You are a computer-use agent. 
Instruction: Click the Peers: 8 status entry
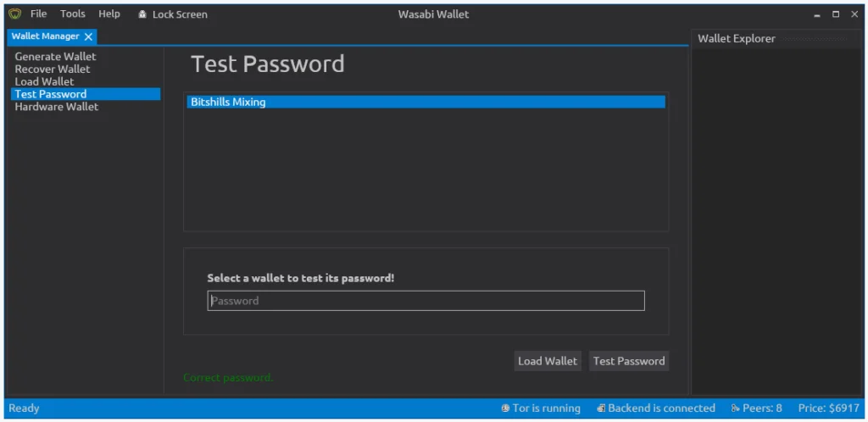click(x=756, y=408)
